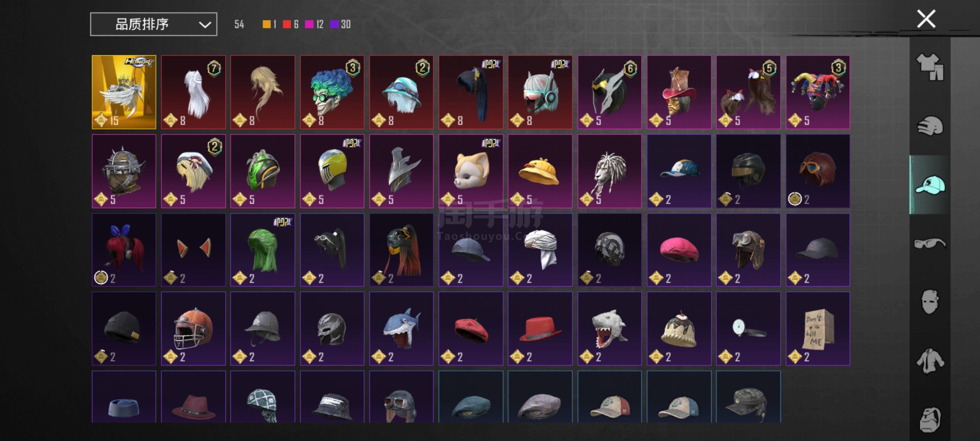Pick the Don't Kill Me paper bag
This screenshot has height=441, width=980.
click(818, 328)
